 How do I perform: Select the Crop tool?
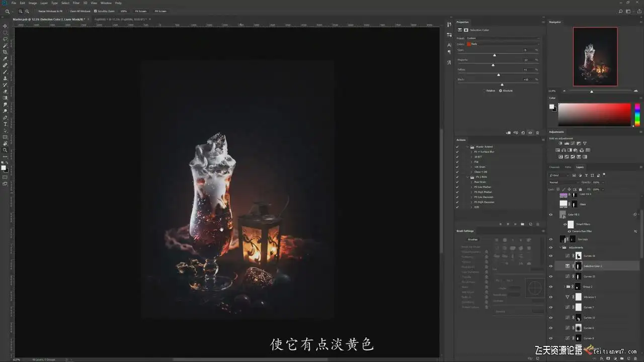[x=5, y=52]
